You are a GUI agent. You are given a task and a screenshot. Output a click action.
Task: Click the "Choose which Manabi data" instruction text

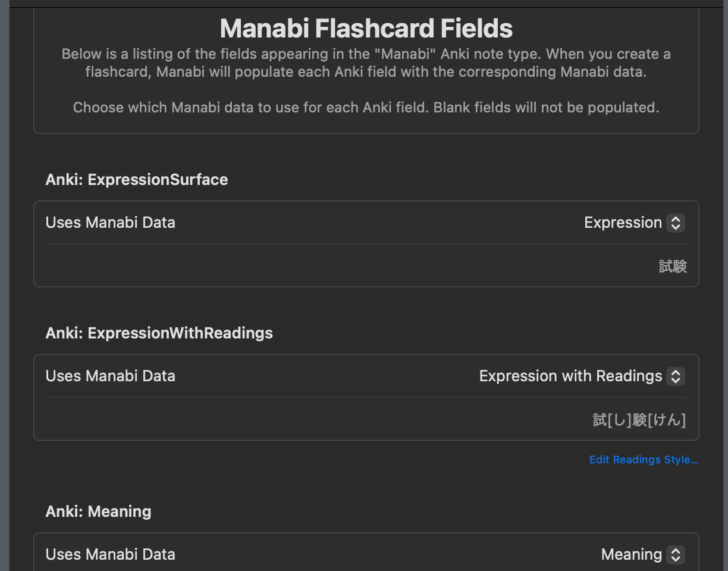(250, 108)
